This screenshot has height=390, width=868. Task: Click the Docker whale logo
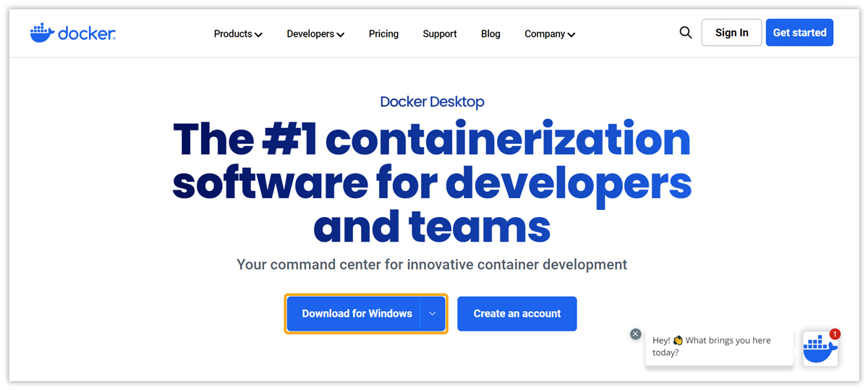coord(73,33)
